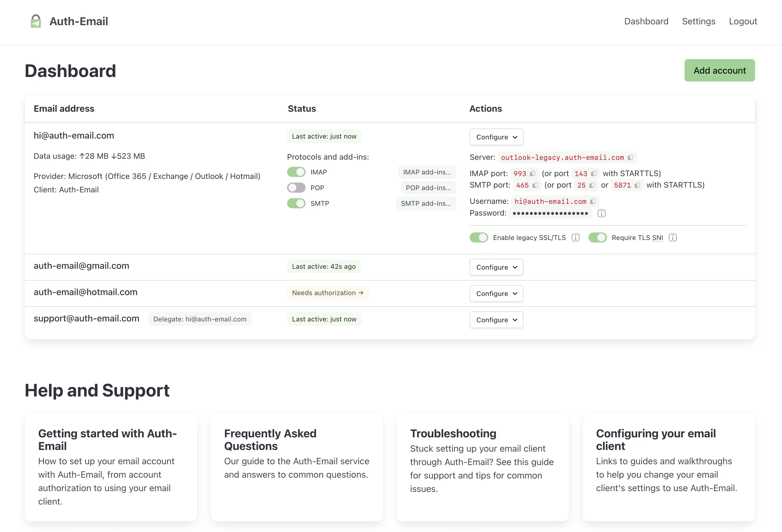Viewport: 782px width, 532px height.
Task: Open the POP add-ins menu
Action: [428, 188]
